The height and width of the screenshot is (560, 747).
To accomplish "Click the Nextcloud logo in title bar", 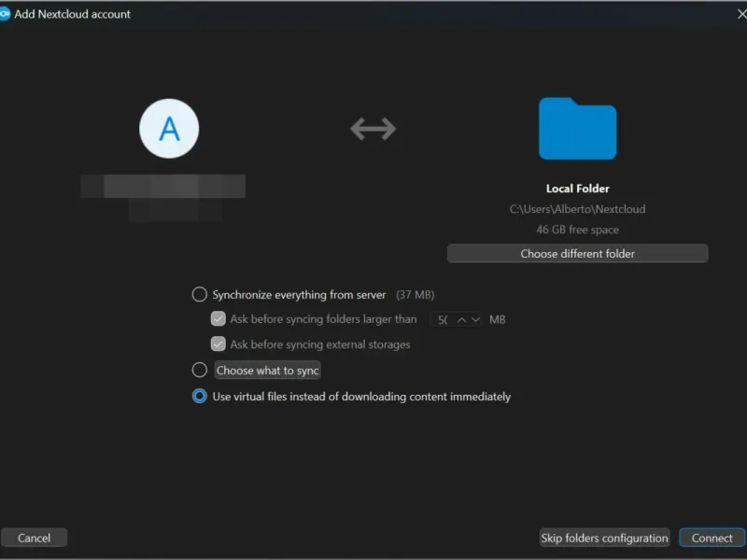I will coord(5,14).
